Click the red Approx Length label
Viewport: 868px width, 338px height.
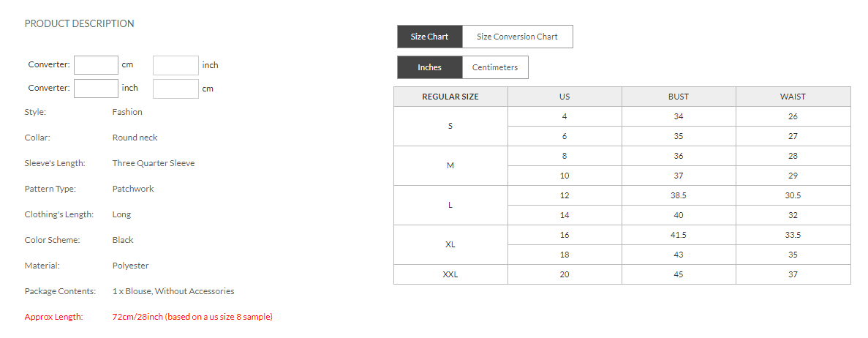click(x=54, y=317)
